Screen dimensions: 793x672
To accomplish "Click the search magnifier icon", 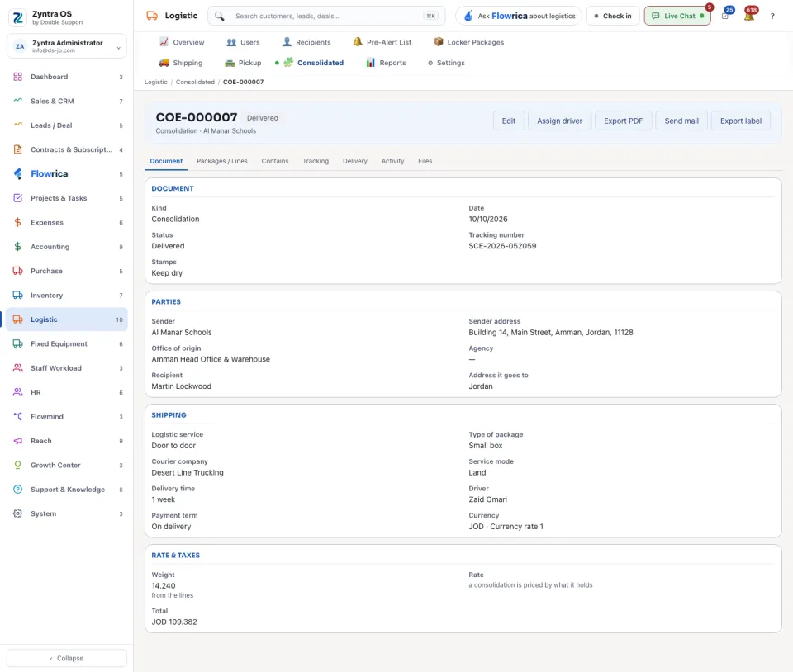I will (219, 17).
